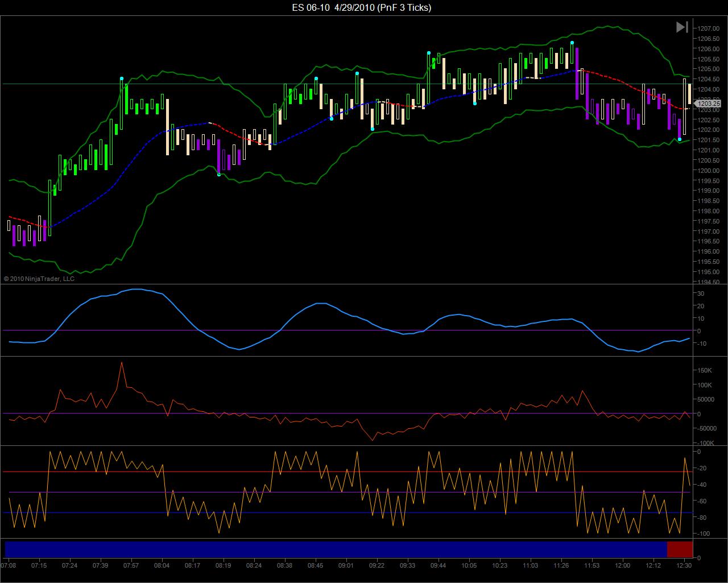Click the 100K scale label on the volume panel
Image resolution: width=728 pixels, height=583 pixels.
point(705,385)
